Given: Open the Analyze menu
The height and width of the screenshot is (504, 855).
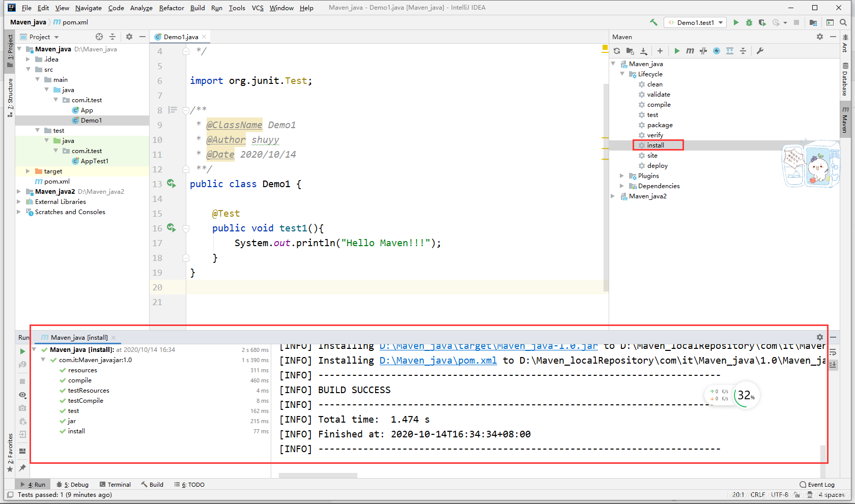Looking at the screenshot, I should [141, 8].
